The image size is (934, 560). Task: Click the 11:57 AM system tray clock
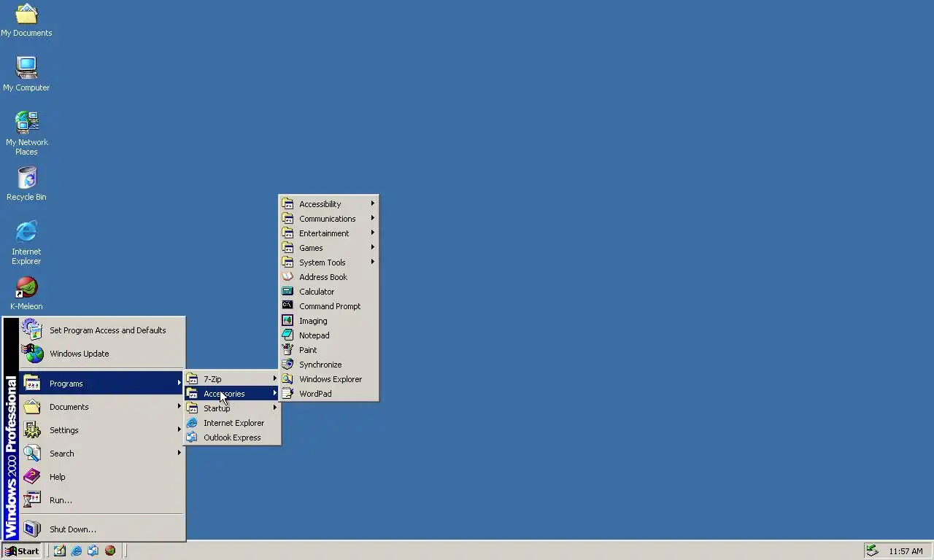pyautogui.click(x=906, y=551)
